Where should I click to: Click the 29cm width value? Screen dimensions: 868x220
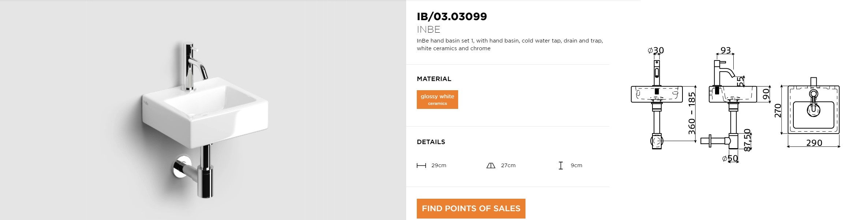[x=439, y=165]
